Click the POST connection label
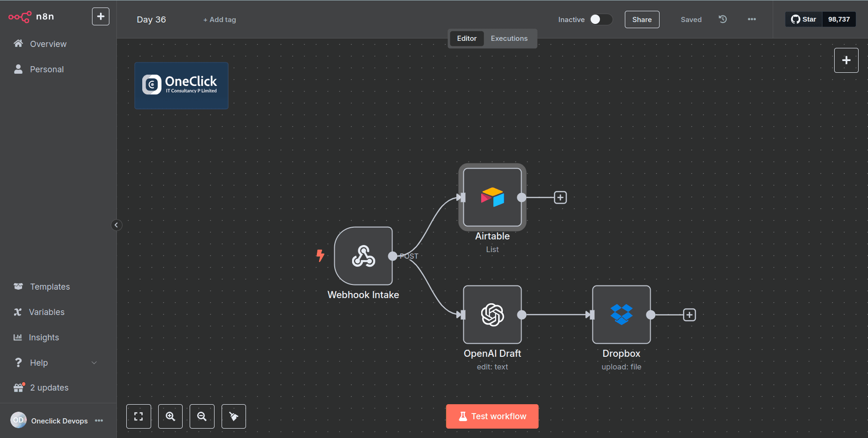Image resolution: width=868 pixels, height=438 pixels. click(409, 256)
